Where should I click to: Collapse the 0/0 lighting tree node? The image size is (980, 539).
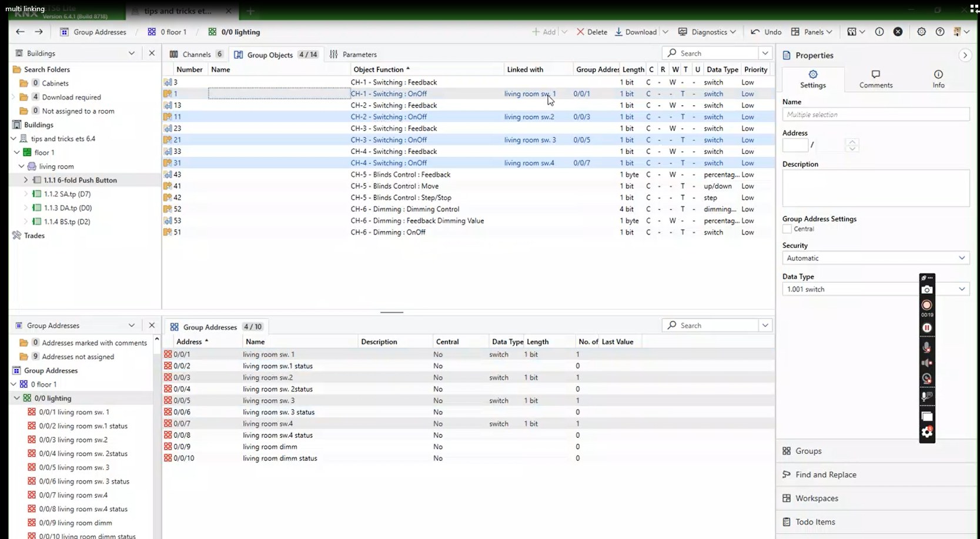click(x=16, y=398)
